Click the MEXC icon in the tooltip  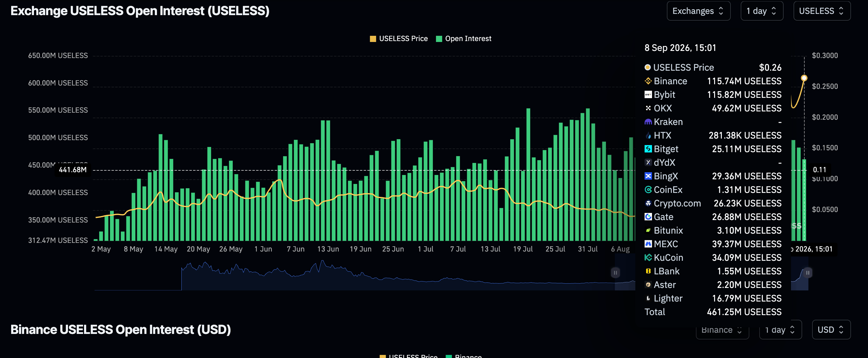648,244
